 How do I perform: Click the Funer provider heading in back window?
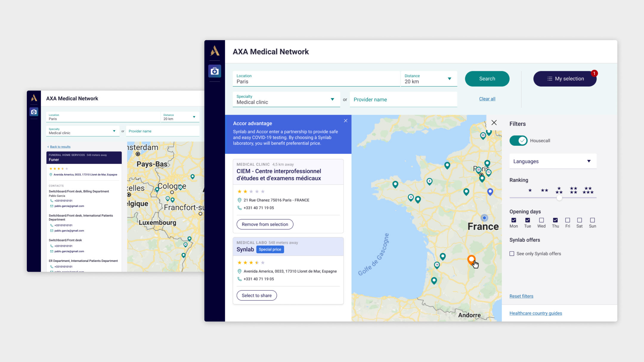[54, 160]
